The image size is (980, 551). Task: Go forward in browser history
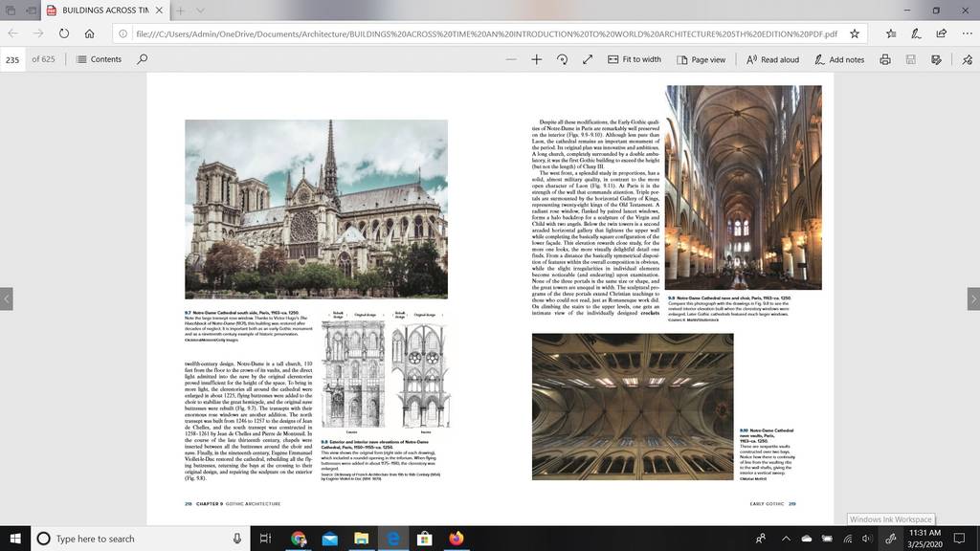coord(38,33)
